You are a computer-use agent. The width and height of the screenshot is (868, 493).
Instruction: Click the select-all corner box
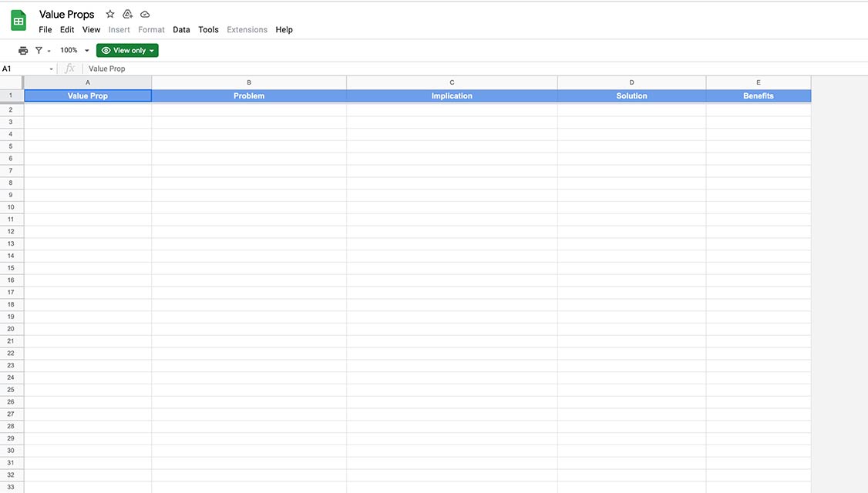(x=12, y=82)
